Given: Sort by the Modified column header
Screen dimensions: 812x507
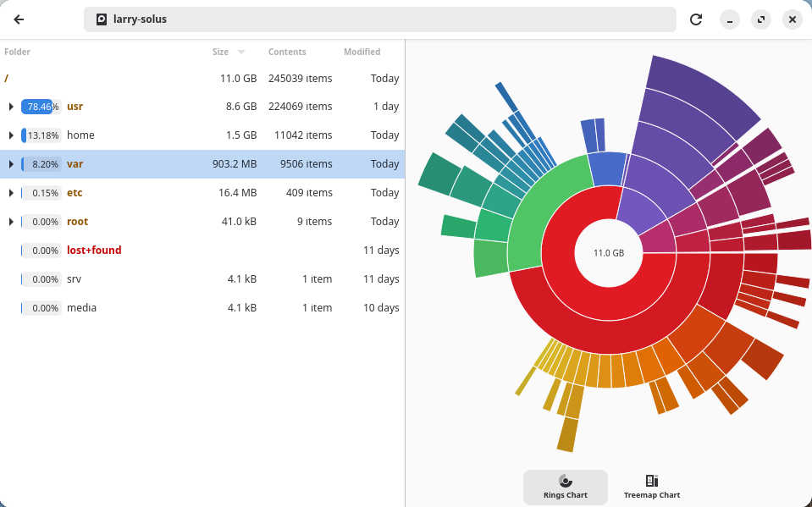Looking at the screenshot, I should coord(362,52).
